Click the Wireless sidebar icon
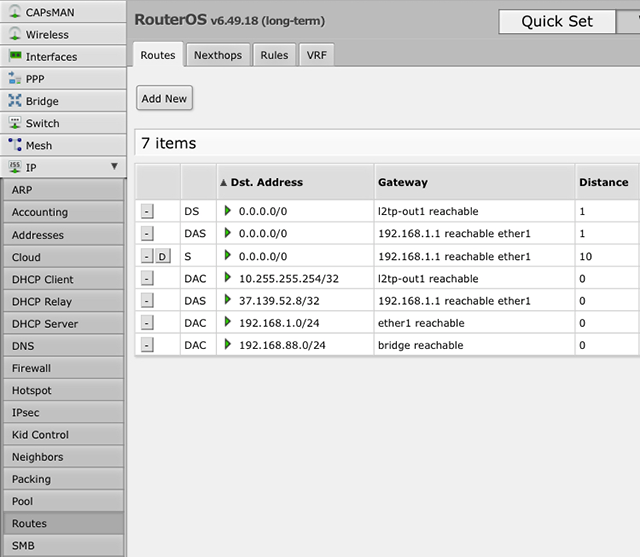640x557 pixels. click(15, 35)
